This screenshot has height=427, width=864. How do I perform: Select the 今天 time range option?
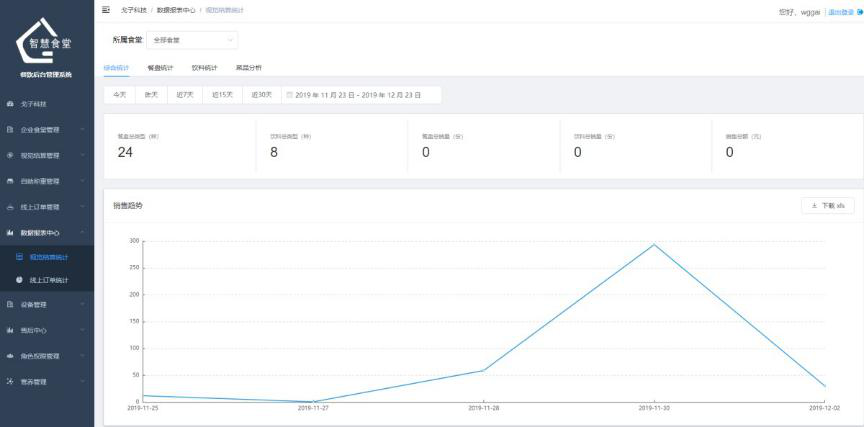click(119, 95)
